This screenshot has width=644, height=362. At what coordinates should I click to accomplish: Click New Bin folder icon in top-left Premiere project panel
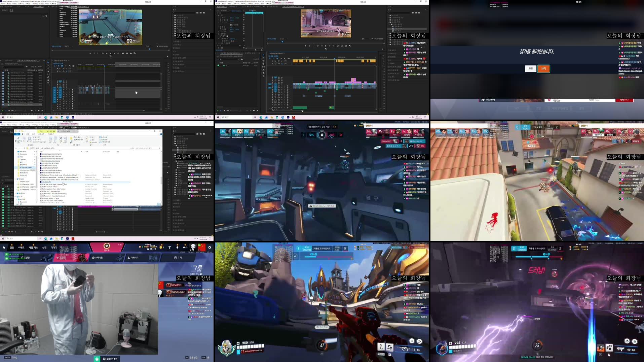click(x=39, y=110)
